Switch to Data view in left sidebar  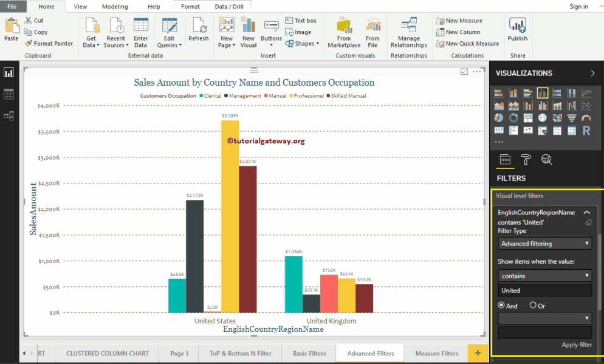9,94
